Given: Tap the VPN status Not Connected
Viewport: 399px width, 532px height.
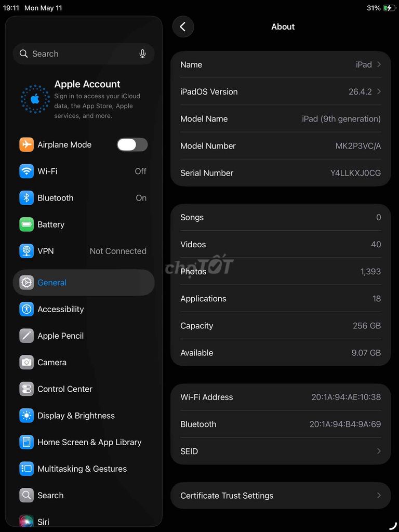Looking at the screenshot, I should (x=118, y=251).
